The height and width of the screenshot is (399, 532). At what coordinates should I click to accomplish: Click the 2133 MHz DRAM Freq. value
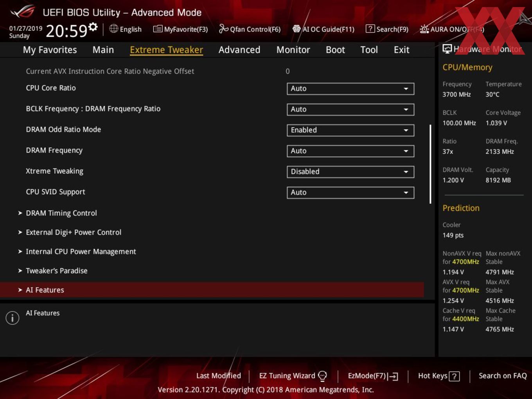[x=500, y=151]
